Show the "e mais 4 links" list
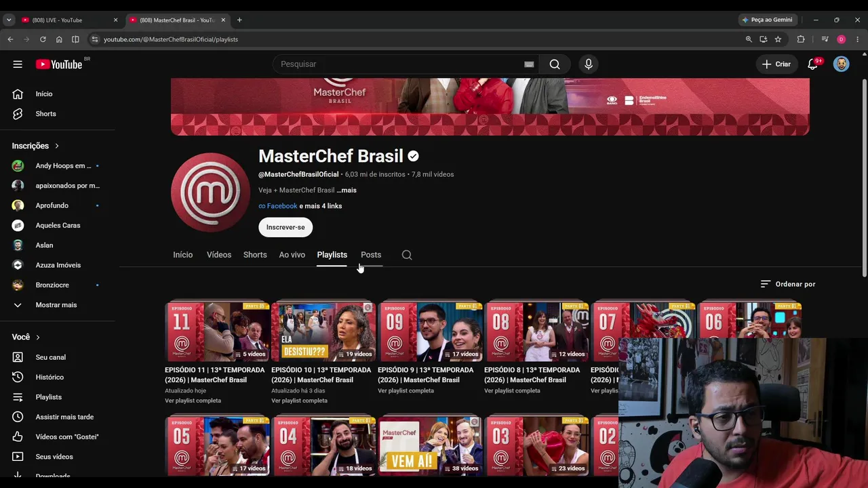The width and height of the screenshot is (868, 488). 321,206
